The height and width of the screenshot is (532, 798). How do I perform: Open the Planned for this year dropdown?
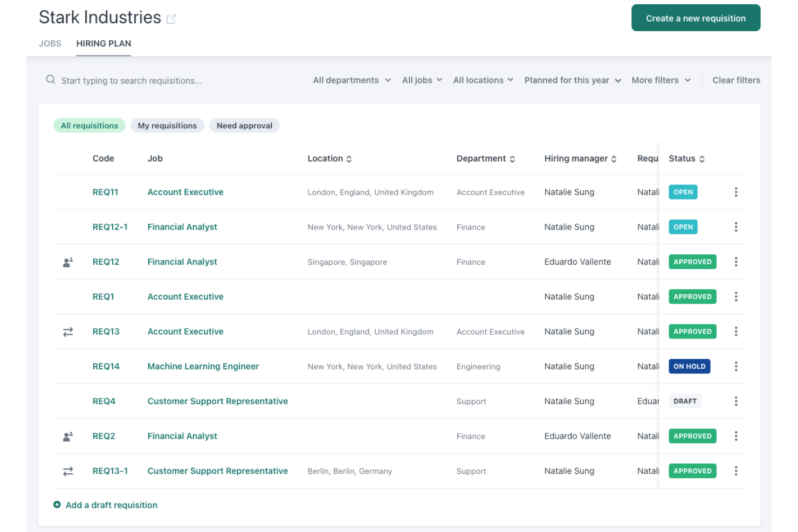pyautogui.click(x=573, y=80)
